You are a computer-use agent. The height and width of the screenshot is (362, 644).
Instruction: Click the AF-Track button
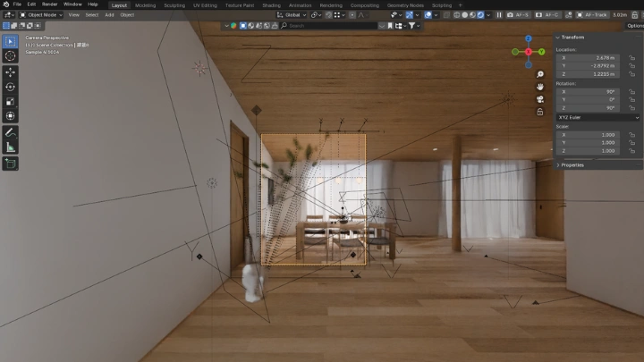592,15
